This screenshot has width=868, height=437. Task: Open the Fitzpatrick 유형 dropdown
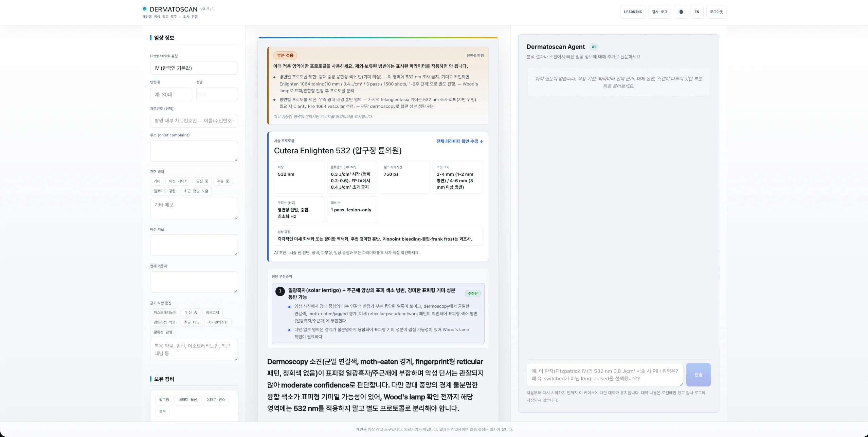(194, 68)
